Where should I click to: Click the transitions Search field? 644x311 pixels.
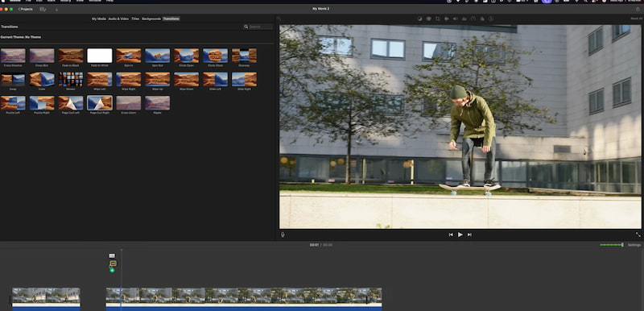pos(258,27)
